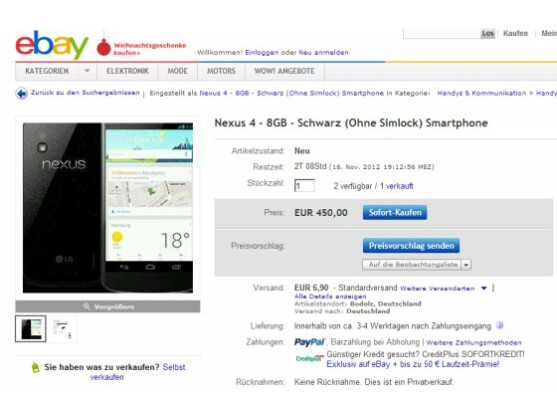The height and width of the screenshot is (418, 557).
Task: Open the ELEKTRONIK tab
Action: 128,71
